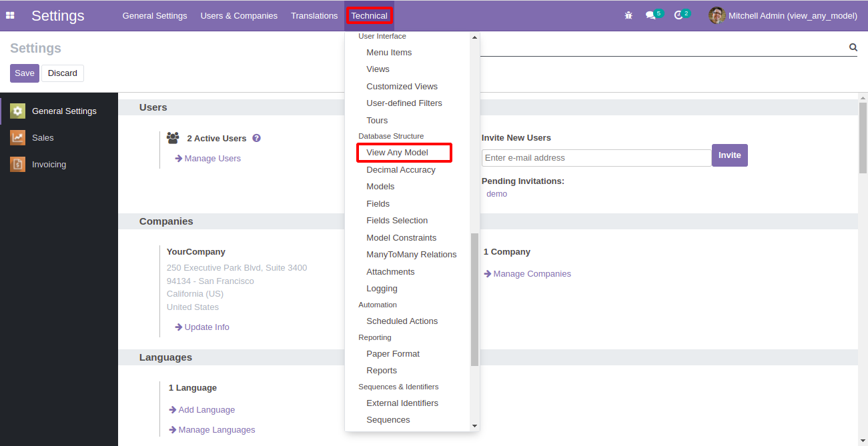Click the search magnifier icon
Image resolution: width=868 pixels, height=446 pixels.
point(853,47)
